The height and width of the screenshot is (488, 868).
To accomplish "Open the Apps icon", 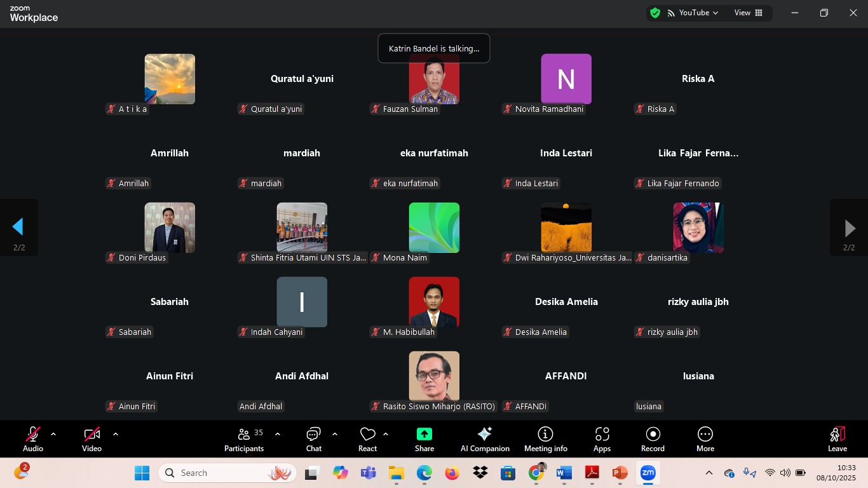I will (602, 440).
